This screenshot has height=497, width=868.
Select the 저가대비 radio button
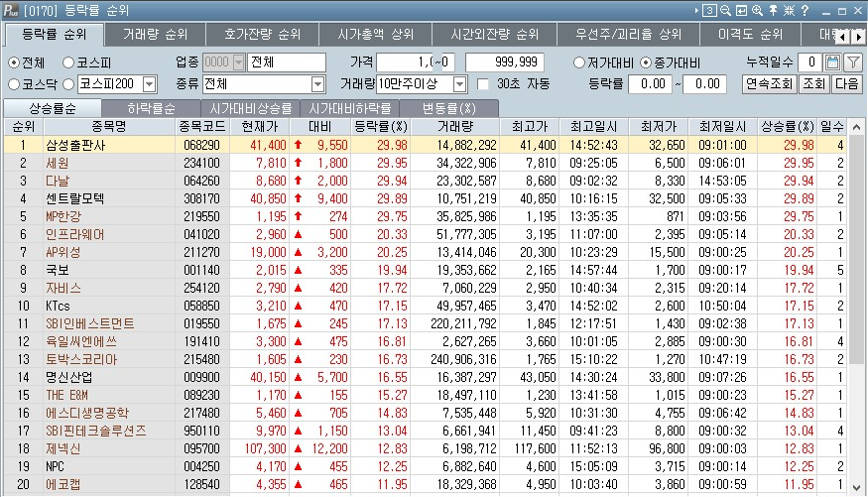(579, 62)
